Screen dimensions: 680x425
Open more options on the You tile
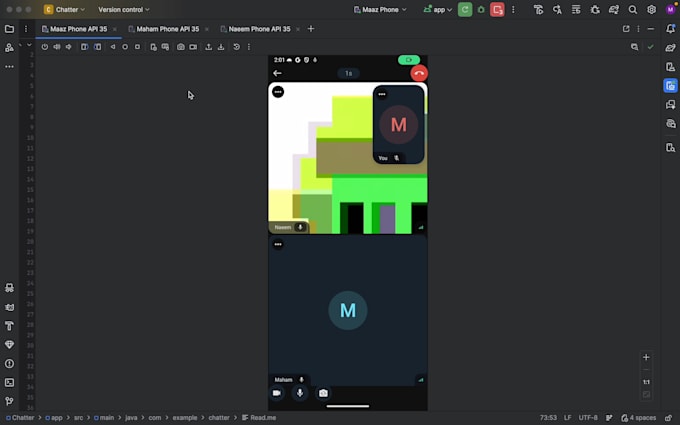[x=382, y=94]
